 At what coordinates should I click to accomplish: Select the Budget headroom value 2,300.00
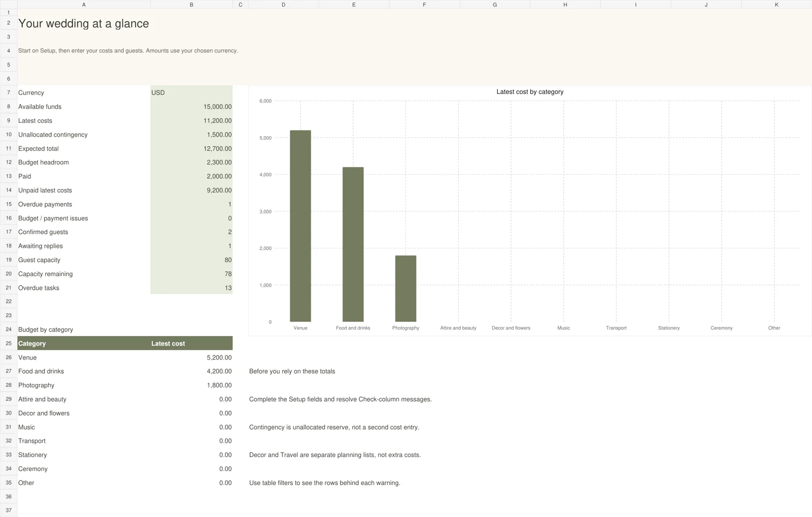click(x=191, y=163)
